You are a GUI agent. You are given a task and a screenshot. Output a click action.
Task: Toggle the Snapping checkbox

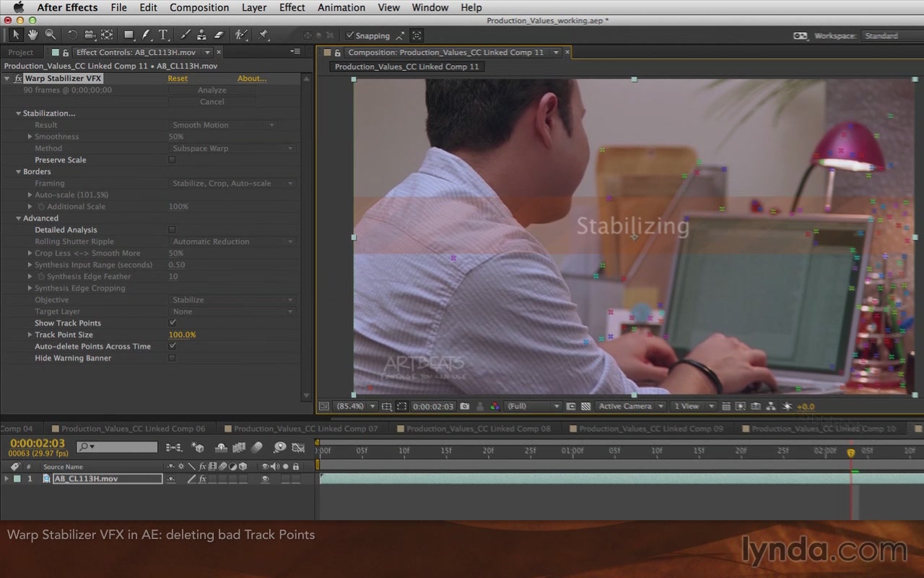[350, 35]
